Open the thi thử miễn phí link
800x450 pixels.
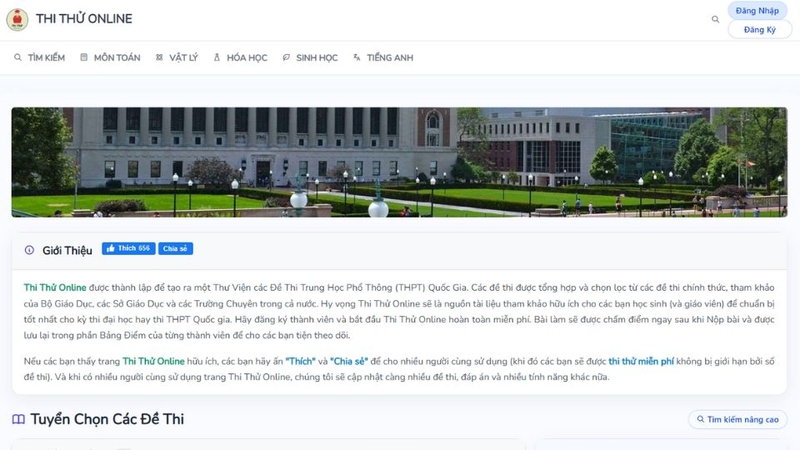[x=641, y=361]
